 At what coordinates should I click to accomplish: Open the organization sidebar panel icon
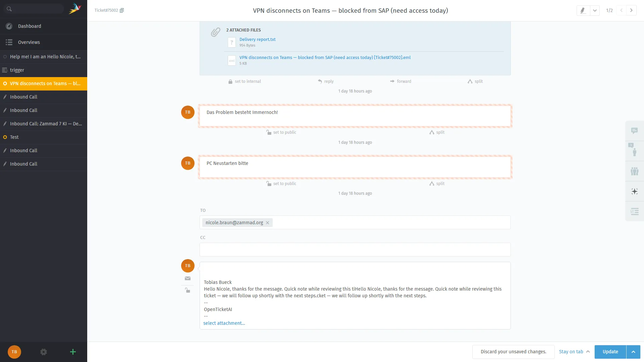pyautogui.click(x=634, y=171)
